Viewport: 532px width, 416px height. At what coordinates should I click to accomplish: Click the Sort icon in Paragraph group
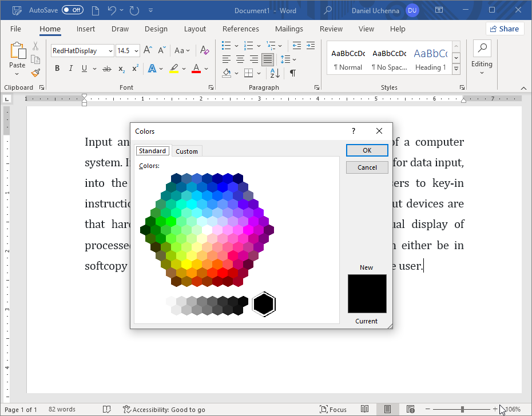(275, 73)
